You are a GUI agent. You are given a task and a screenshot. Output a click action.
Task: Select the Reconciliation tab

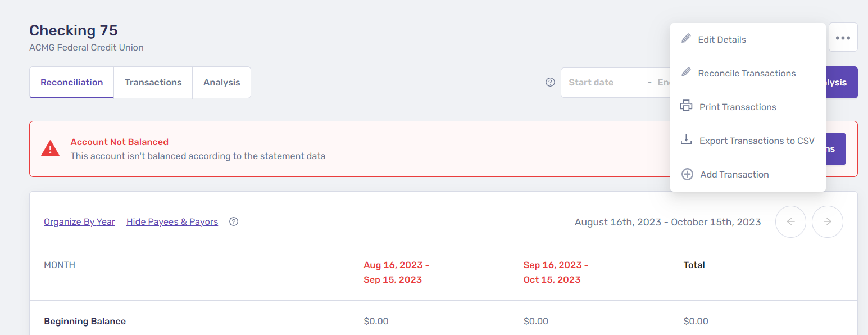(71, 82)
